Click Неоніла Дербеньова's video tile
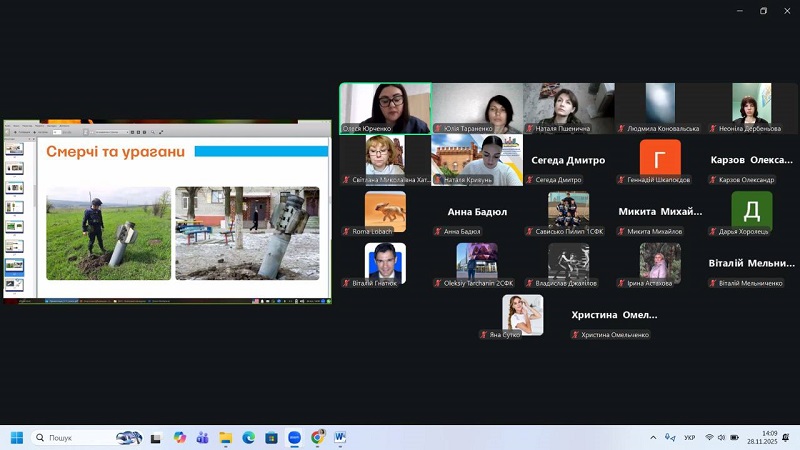Viewport: 800px width, 450px height. (752, 107)
